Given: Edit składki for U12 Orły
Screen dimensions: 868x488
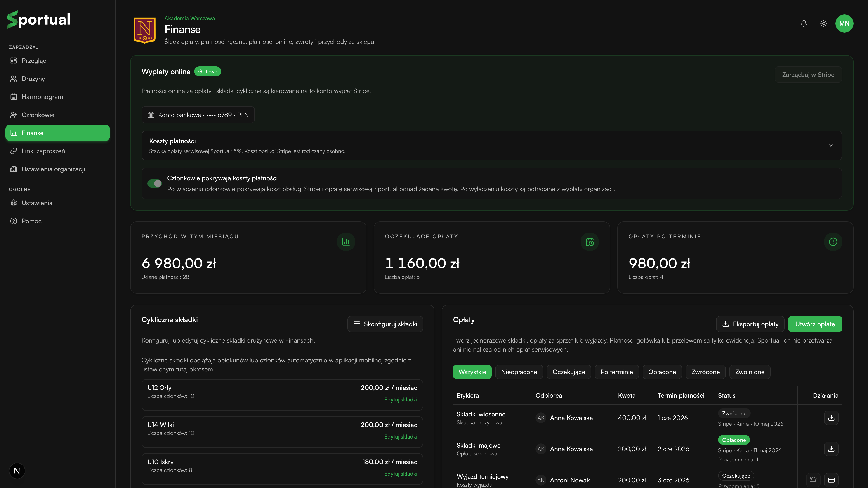Looking at the screenshot, I should click(x=401, y=399).
